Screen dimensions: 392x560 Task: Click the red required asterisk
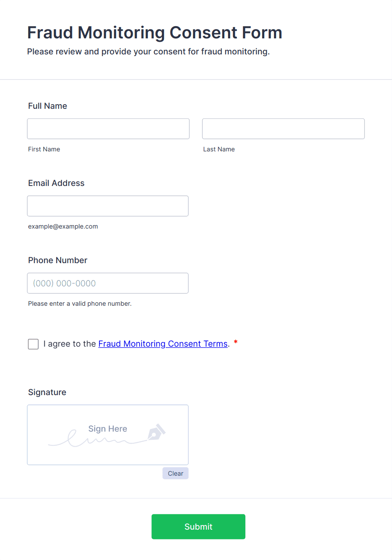click(x=236, y=342)
